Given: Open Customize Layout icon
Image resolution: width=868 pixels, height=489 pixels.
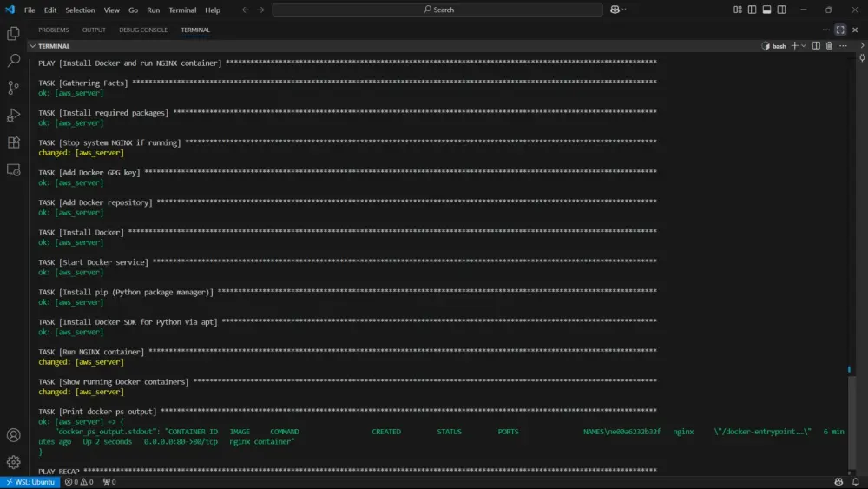Looking at the screenshot, I should 737,10.
